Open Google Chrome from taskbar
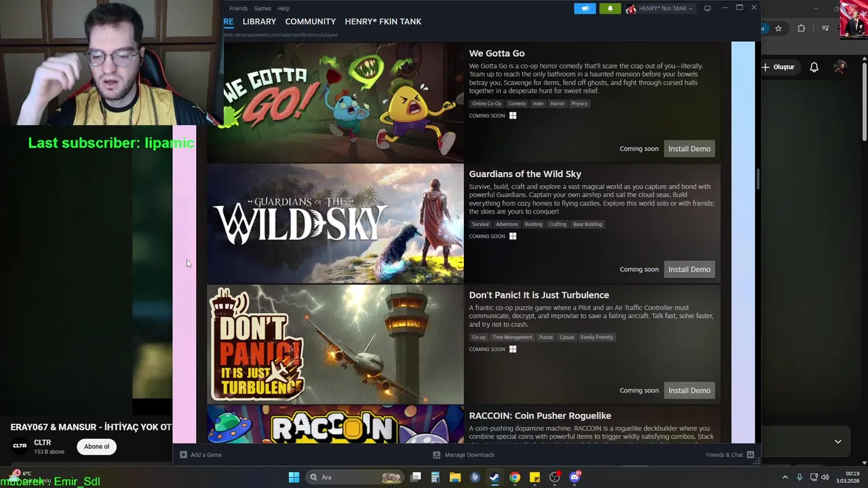The image size is (868, 488). [x=515, y=477]
